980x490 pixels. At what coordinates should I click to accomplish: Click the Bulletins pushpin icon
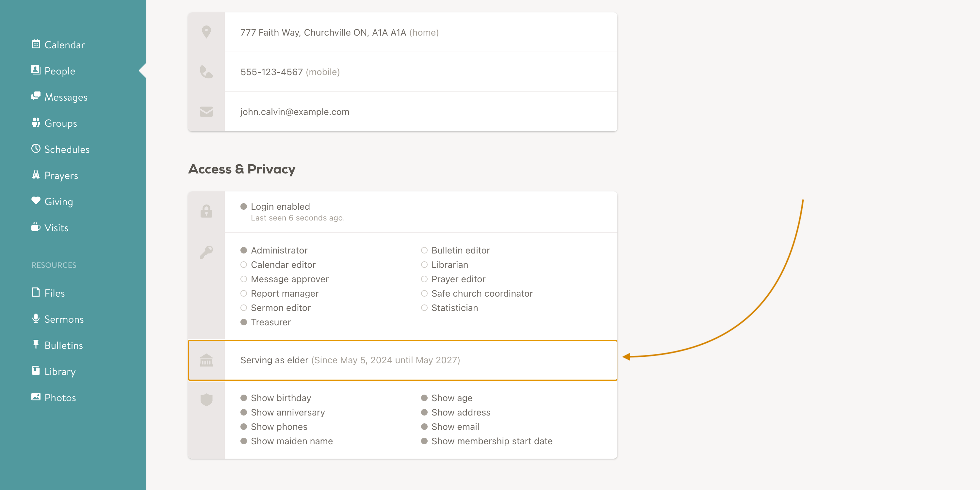[x=36, y=345]
